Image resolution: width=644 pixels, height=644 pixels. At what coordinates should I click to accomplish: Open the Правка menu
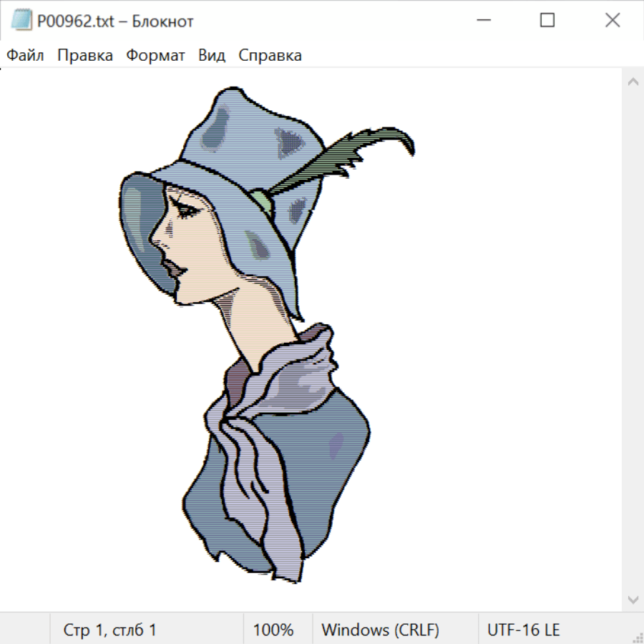[x=85, y=56]
